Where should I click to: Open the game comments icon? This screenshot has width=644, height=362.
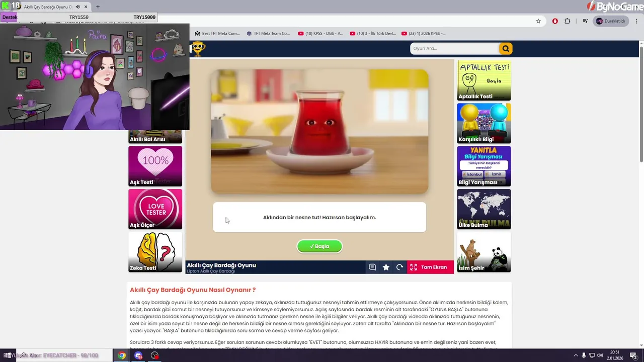coord(372,267)
